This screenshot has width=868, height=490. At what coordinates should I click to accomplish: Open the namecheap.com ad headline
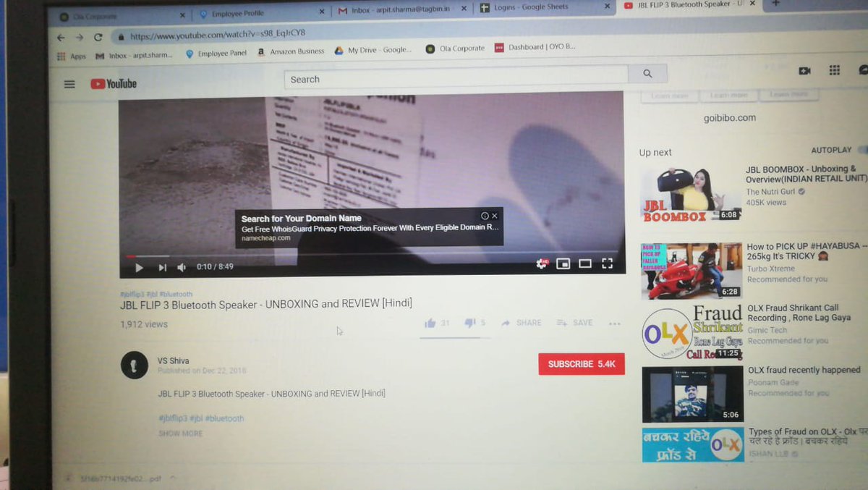click(x=301, y=219)
